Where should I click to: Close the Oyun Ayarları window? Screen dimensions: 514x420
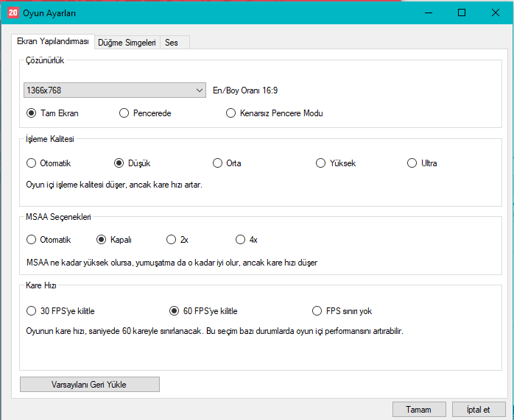[x=496, y=13]
